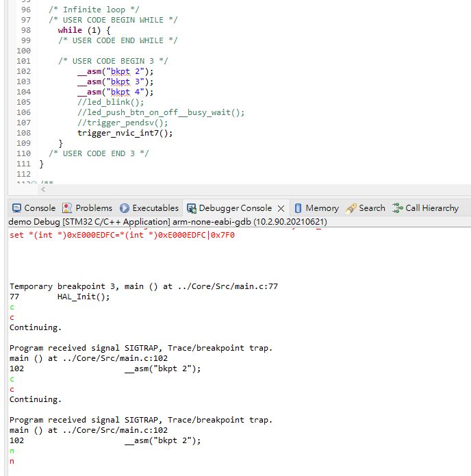The height and width of the screenshot is (476, 471).
Task: Click line number 102 in the gutter
Action: point(24,71)
